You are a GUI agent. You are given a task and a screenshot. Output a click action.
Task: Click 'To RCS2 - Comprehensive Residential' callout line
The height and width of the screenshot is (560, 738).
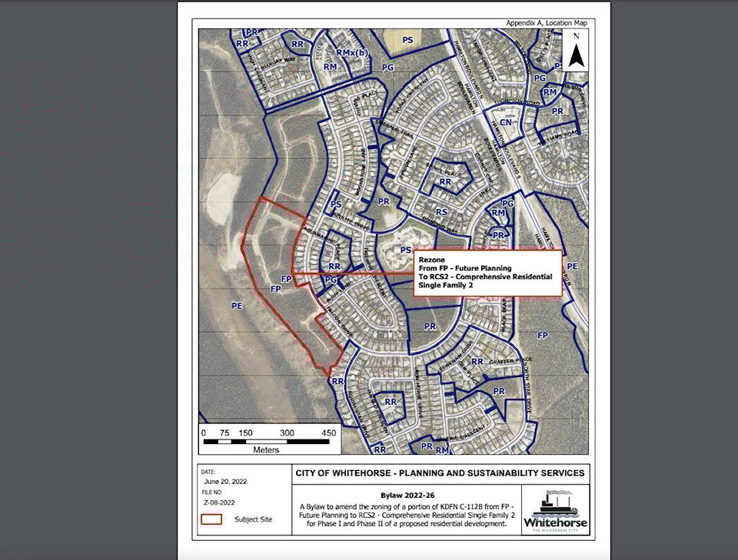[x=485, y=277]
